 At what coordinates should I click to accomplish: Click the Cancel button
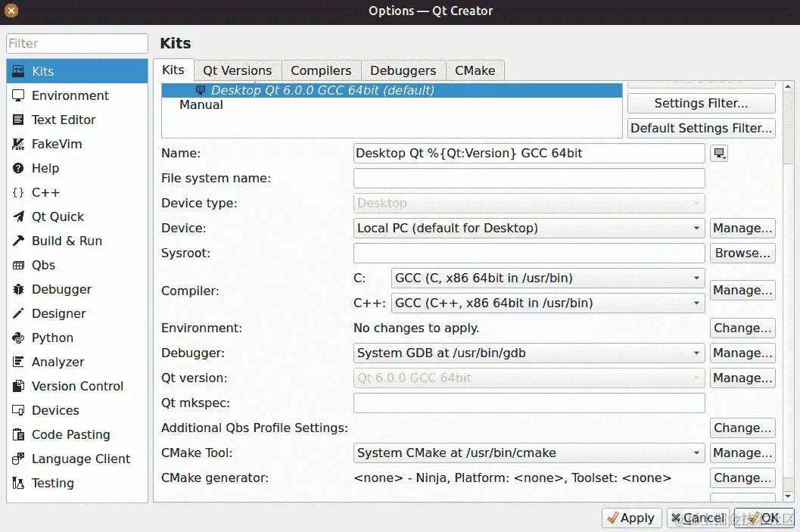coord(698,518)
